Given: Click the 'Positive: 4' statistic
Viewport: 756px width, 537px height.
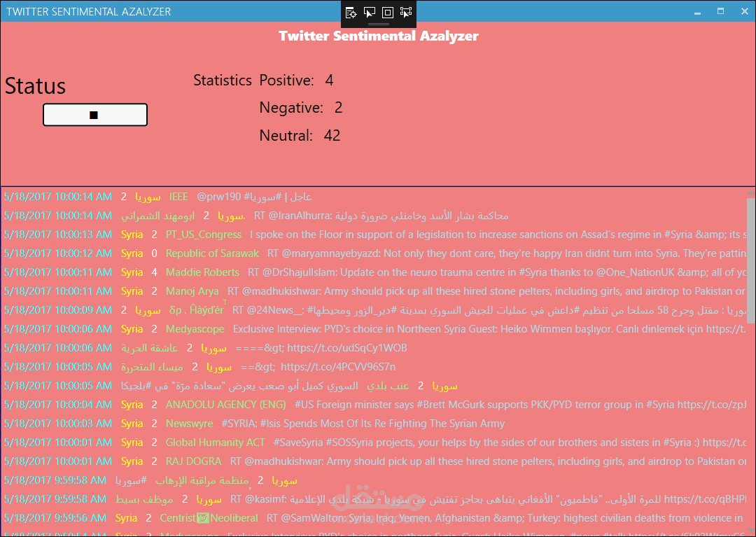Looking at the screenshot, I should tap(296, 80).
